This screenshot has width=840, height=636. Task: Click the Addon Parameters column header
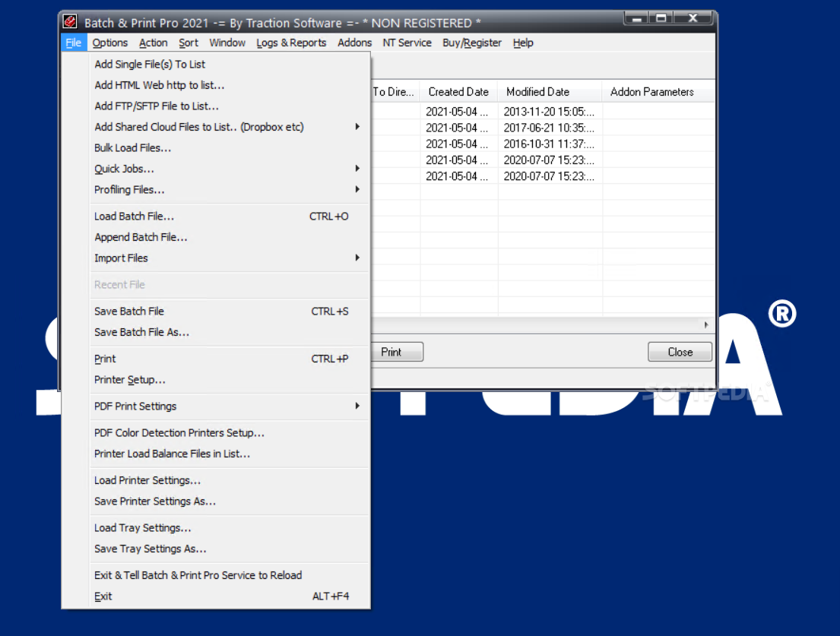click(x=658, y=92)
